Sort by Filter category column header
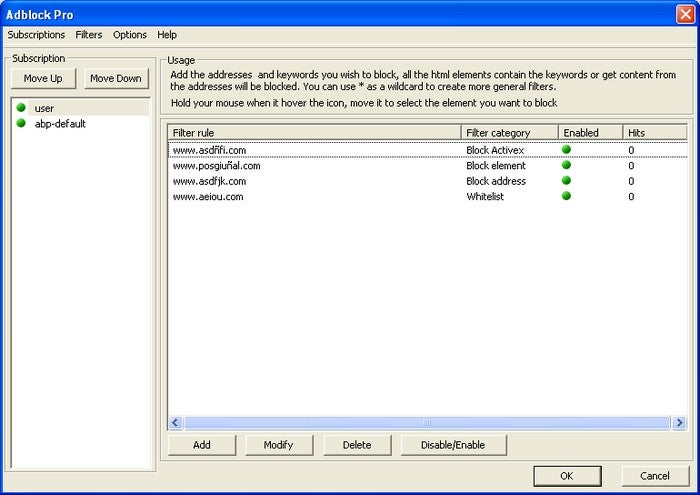The width and height of the screenshot is (700, 495). (x=510, y=133)
